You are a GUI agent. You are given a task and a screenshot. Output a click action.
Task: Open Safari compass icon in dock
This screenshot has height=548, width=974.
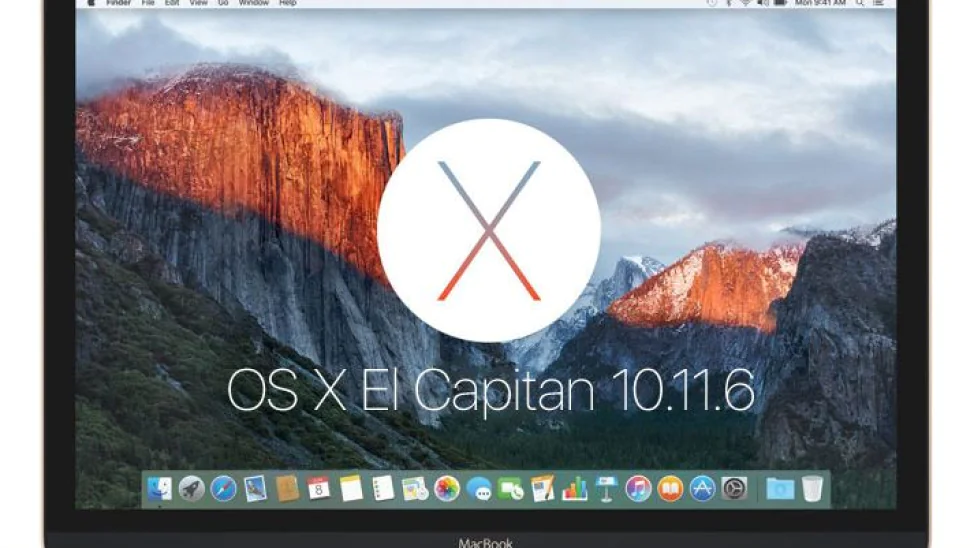coord(223,489)
